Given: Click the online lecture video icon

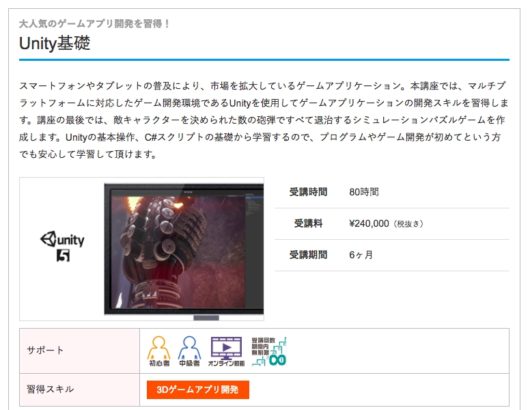Looking at the screenshot, I should coord(226,351).
